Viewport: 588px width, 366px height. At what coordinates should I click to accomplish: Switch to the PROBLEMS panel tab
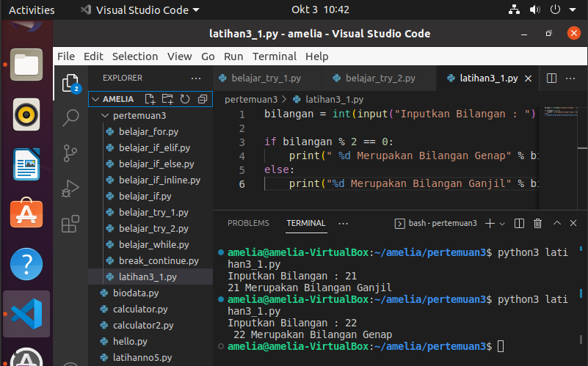[248, 223]
